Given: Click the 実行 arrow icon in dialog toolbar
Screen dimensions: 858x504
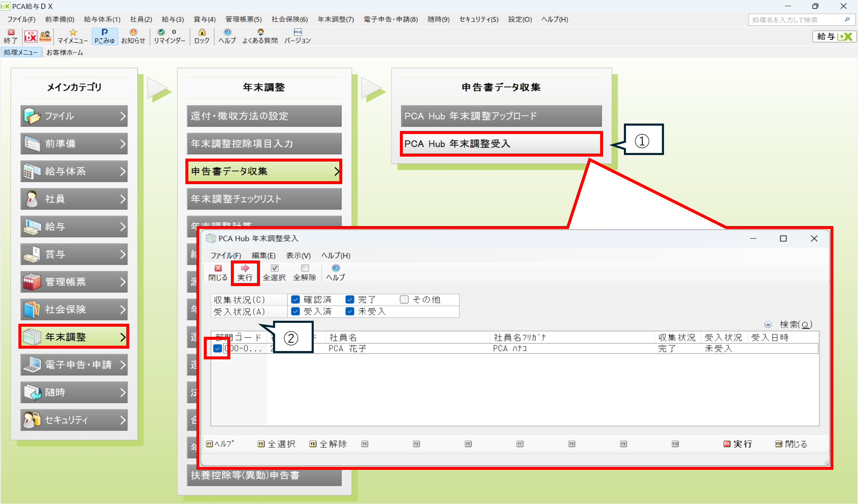Looking at the screenshot, I should click(x=245, y=273).
